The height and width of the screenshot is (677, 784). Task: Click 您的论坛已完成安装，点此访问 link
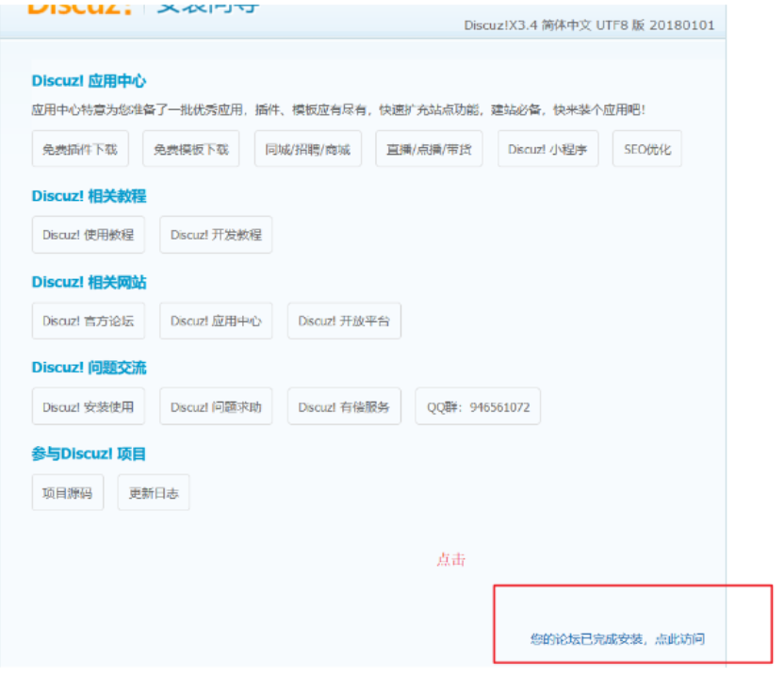(617, 639)
